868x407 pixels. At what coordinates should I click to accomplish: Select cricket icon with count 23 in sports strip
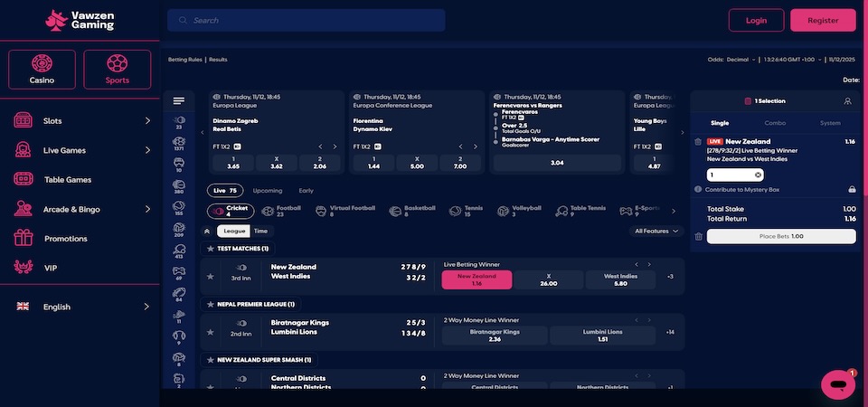click(x=179, y=122)
